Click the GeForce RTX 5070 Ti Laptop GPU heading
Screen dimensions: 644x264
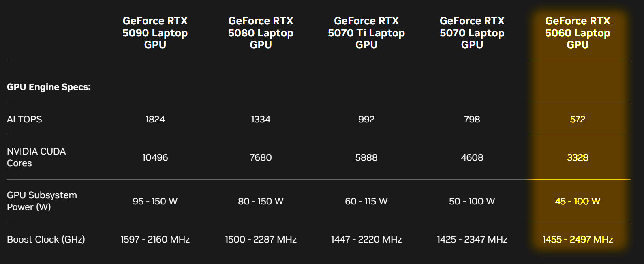click(366, 33)
